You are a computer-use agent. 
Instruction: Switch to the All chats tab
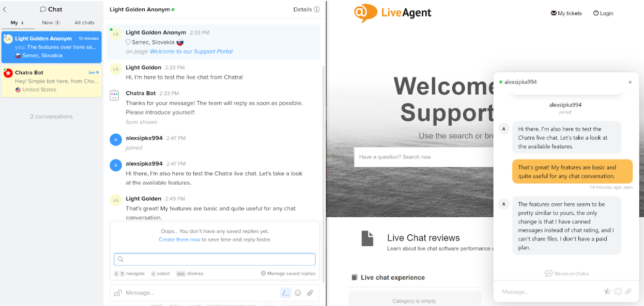(84, 23)
